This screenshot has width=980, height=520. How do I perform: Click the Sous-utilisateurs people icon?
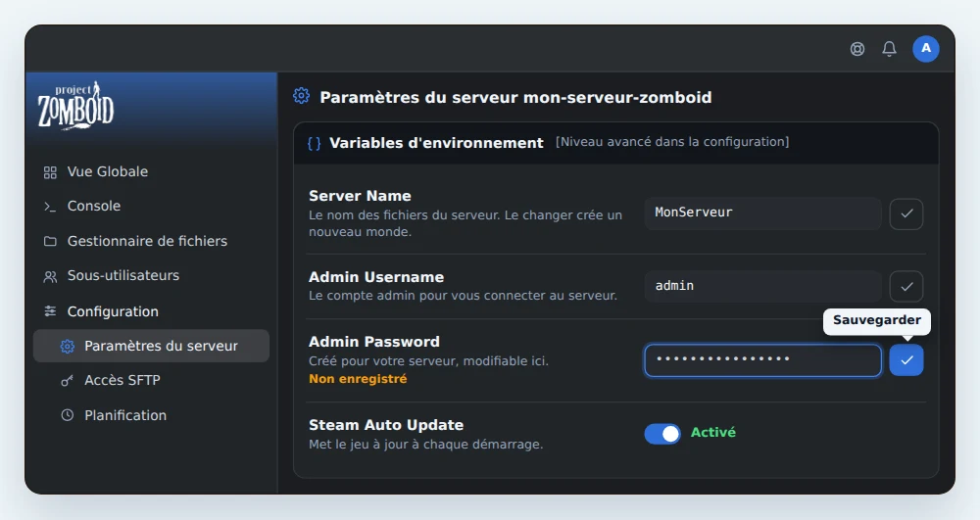(x=50, y=276)
